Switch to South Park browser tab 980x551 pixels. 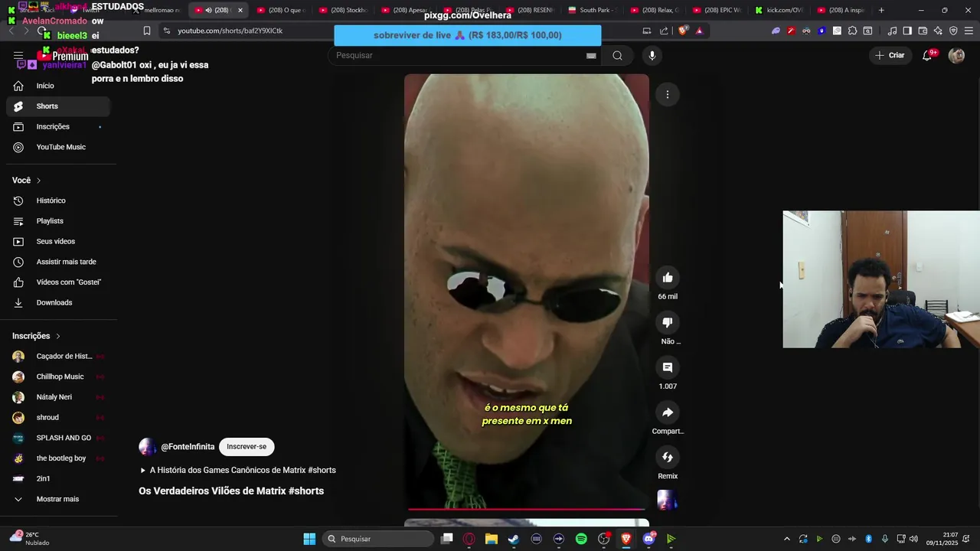tap(592, 10)
